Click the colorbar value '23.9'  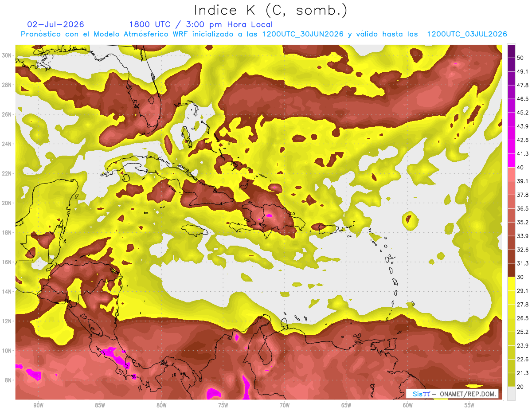point(523,346)
